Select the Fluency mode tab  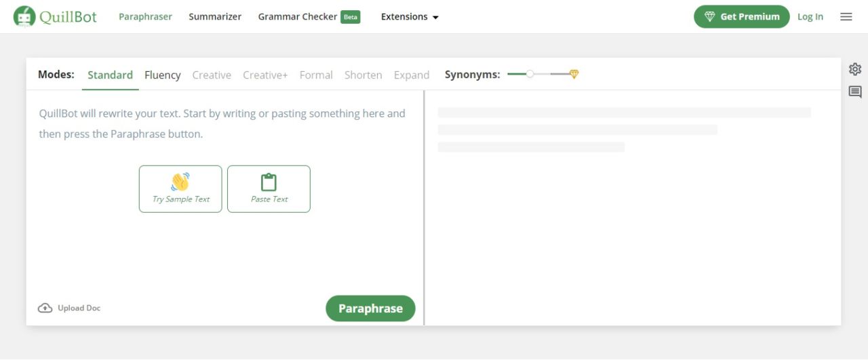tap(163, 75)
